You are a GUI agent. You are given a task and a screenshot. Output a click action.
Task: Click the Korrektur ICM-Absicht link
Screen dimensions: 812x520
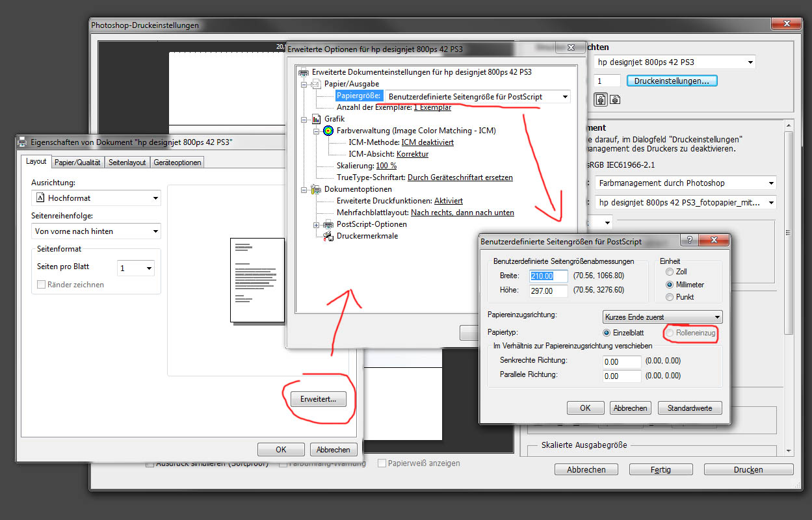tap(412, 154)
